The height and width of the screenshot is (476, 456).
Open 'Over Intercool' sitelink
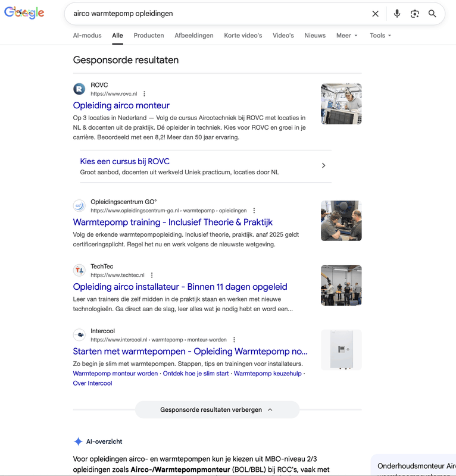click(x=92, y=383)
